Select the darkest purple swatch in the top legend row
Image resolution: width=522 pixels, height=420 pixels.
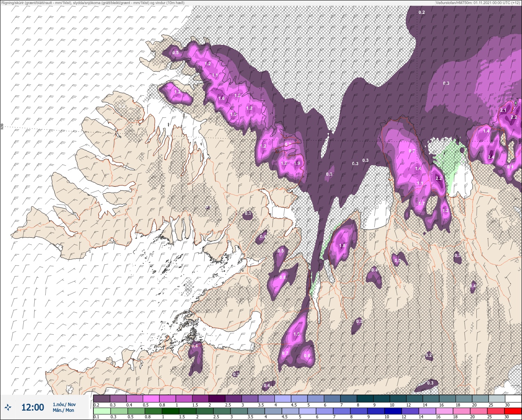217,398
